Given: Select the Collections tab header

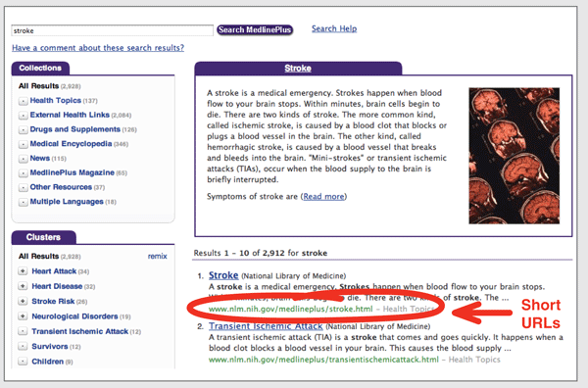Looking at the screenshot, I should click(x=40, y=68).
